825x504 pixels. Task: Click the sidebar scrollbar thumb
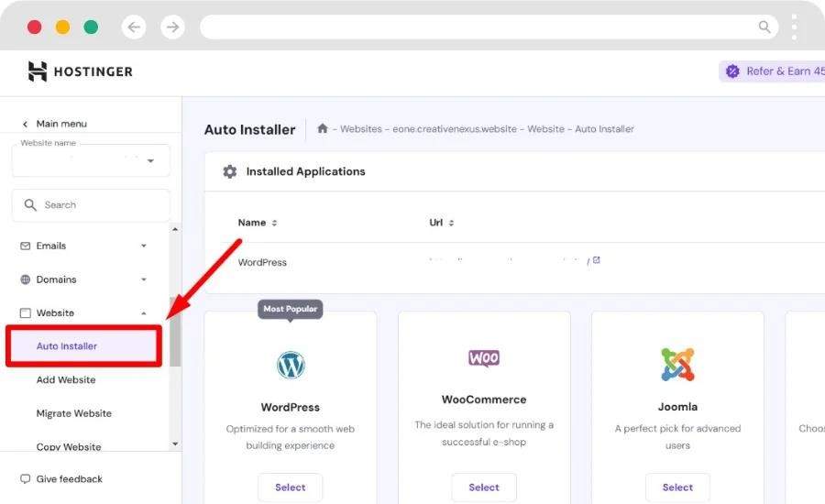click(x=175, y=332)
